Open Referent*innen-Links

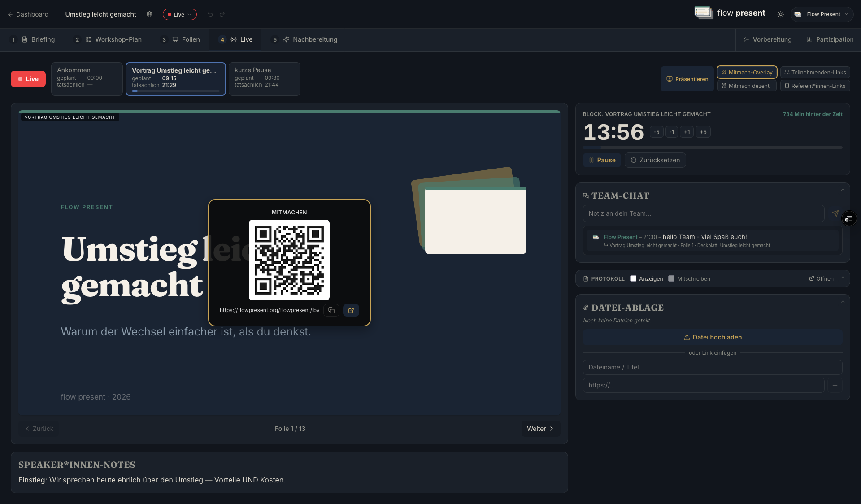(x=815, y=86)
